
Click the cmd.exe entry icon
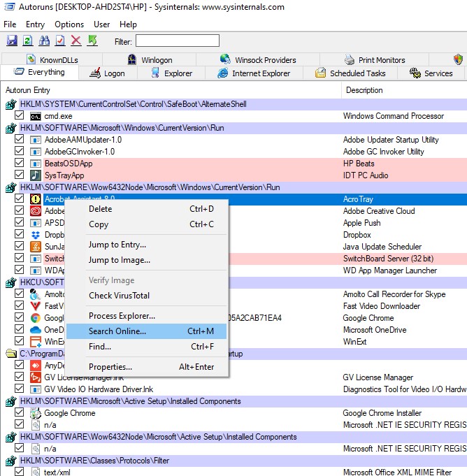point(36,116)
